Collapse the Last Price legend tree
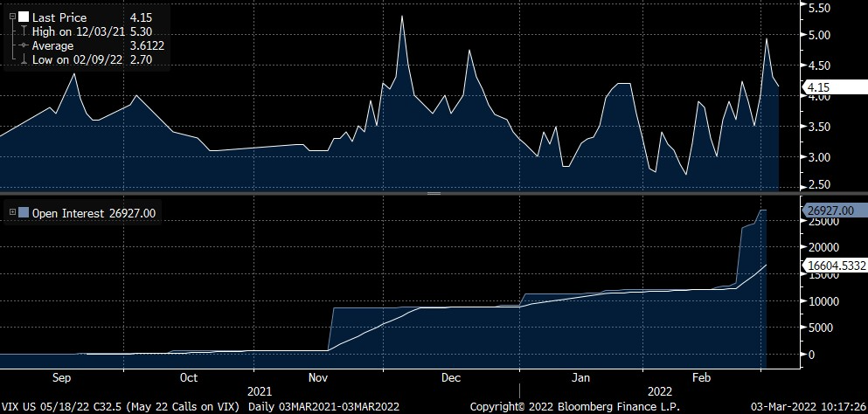Screen dimensions: 868x414 tap(11, 17)
